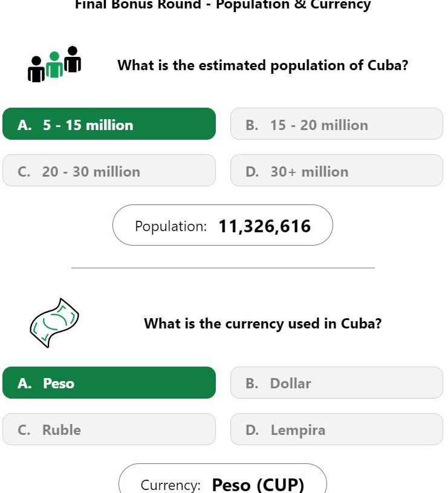
Task: Pick the Ruble answer option
Action: pyautogui.click(x=109, y=429)
